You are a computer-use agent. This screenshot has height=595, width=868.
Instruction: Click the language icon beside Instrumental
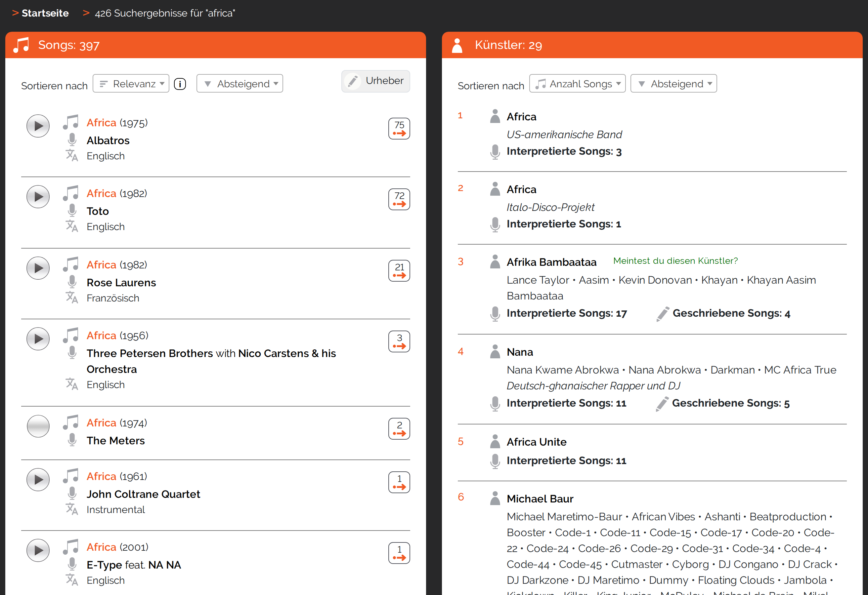click(x=72, y=509)
